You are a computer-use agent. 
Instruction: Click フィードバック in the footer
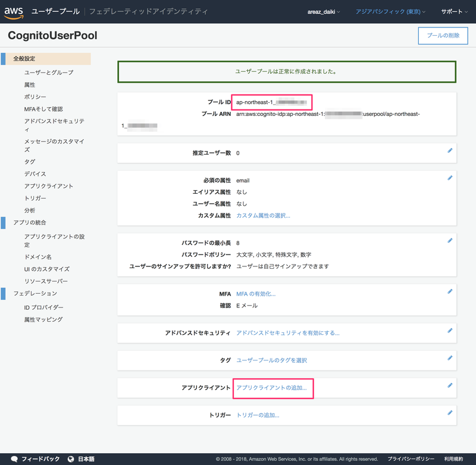coord(40,459)
